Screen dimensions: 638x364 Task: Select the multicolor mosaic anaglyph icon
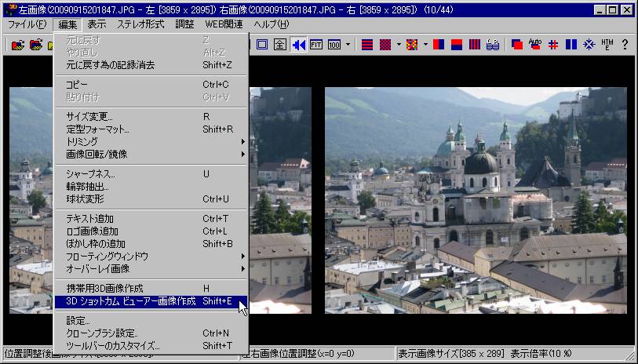tap(412, 45)
